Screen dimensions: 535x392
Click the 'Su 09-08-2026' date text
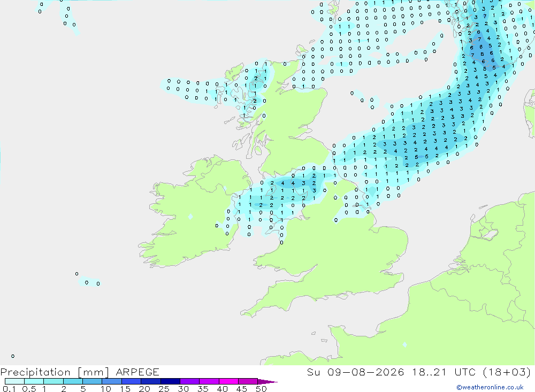[356, 372]
